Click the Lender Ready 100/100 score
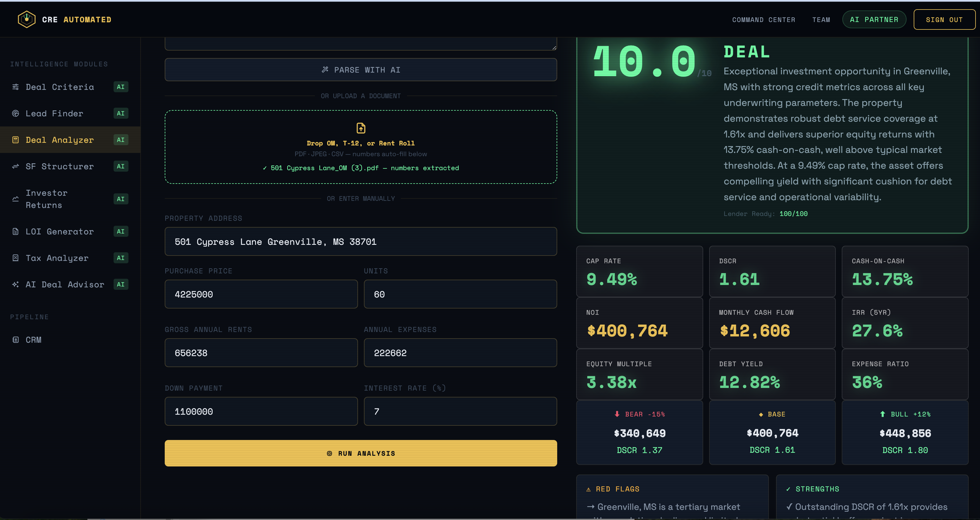Image resolution: width=980 pixels, height=520 pixels. pos(794,214)
